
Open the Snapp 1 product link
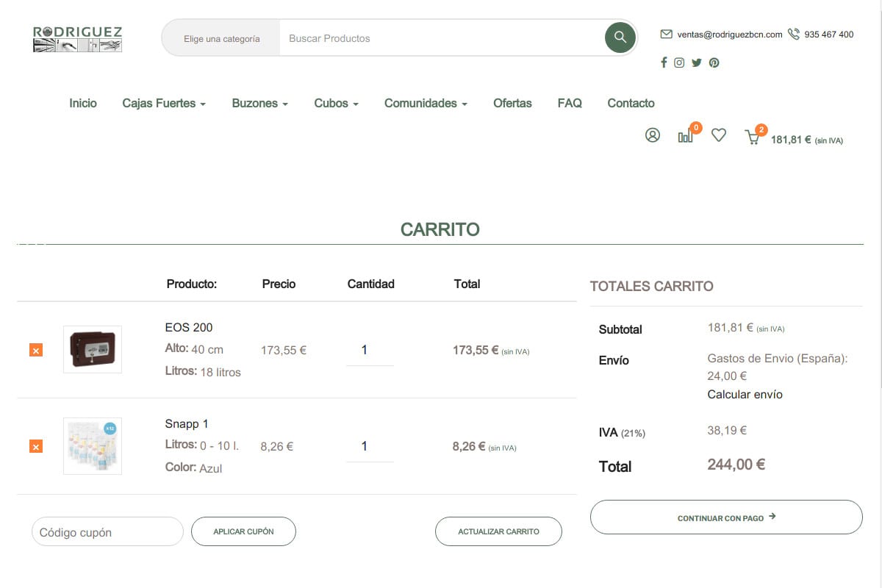187,424
